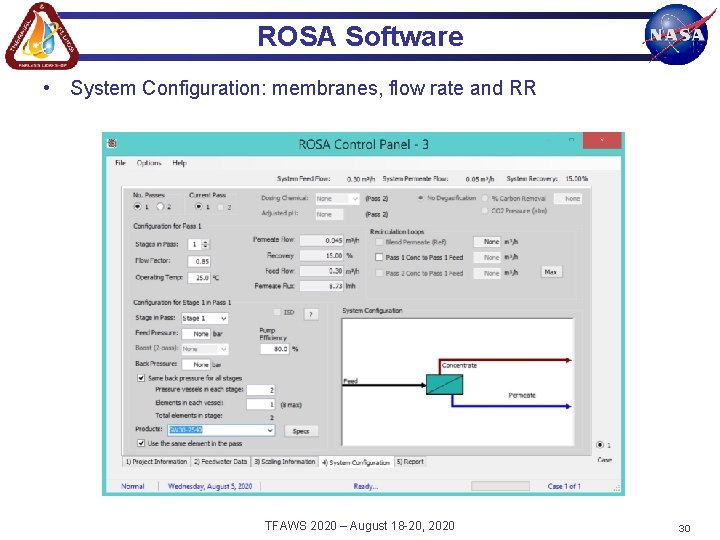Click the ROSA app icon in title bar
The width and height of the screenshot is (720, 540).
pyautogui.click(x=112, y=143)
